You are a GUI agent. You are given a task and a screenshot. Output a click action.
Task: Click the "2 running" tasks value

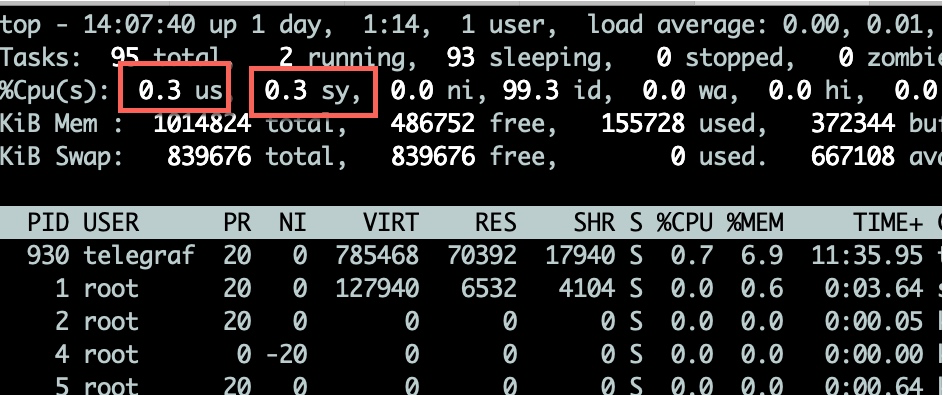[344, 58]
